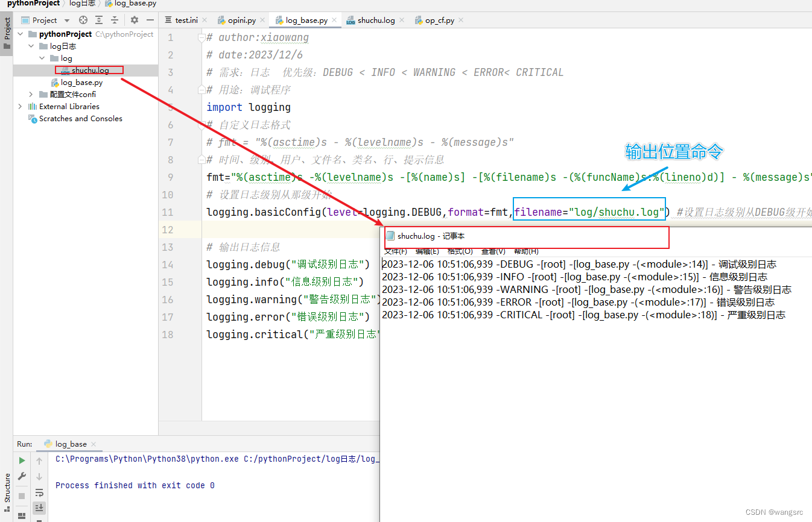
Task: Open Project panel settings gear
Action: coord(135,20)
